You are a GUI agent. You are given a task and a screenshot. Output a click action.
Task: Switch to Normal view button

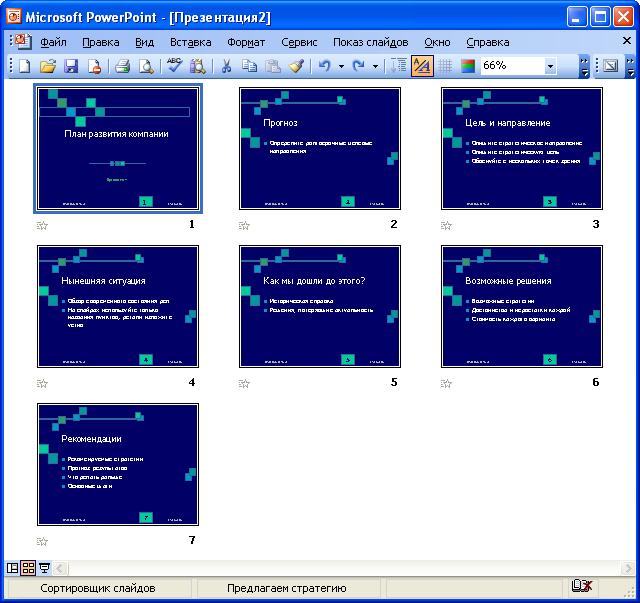(13, 568)
